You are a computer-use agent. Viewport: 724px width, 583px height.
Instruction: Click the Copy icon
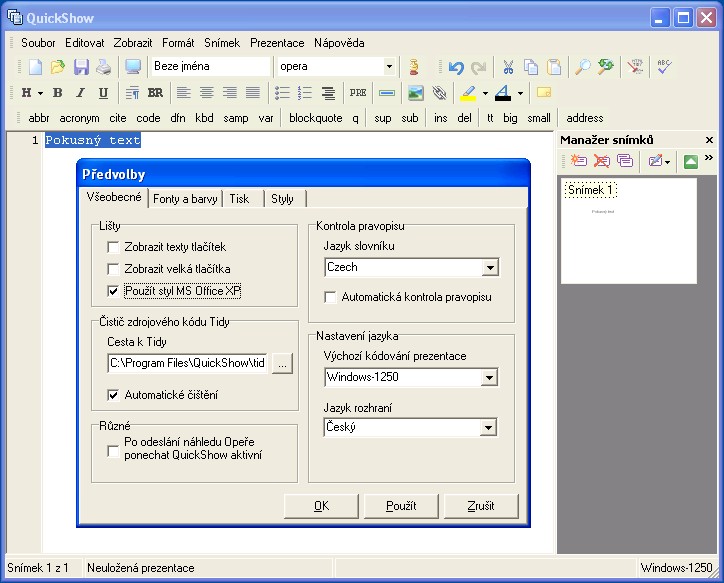click(531, 67)
